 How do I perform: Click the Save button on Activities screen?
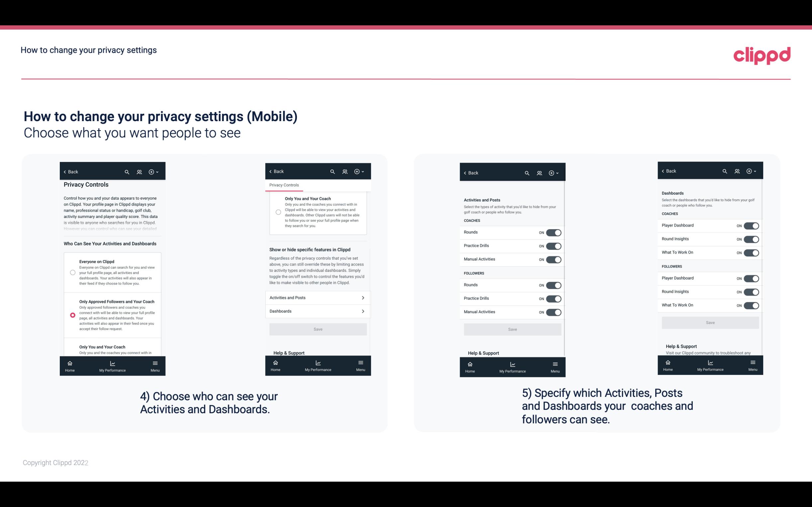(512, 329)
